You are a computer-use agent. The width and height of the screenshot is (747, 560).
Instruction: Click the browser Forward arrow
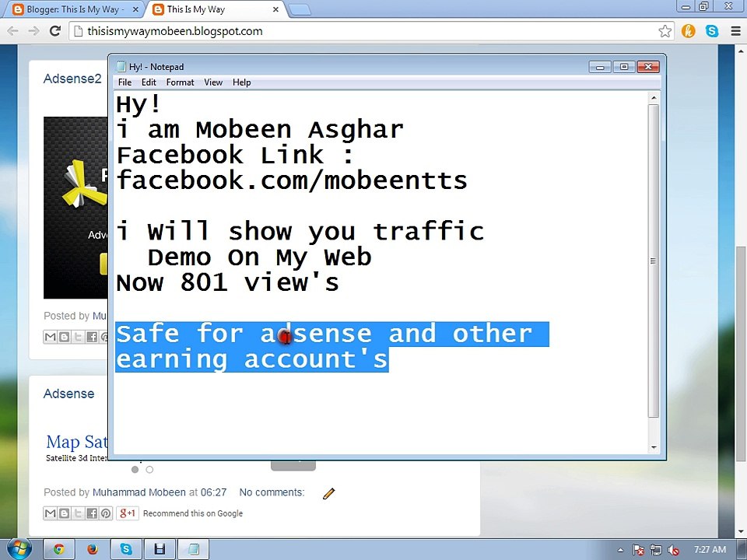[x=33, y=31]
